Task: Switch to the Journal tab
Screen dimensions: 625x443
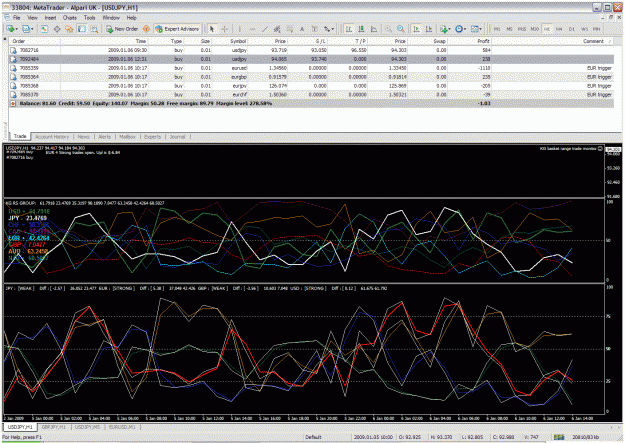Action: (x=177, y=137)
